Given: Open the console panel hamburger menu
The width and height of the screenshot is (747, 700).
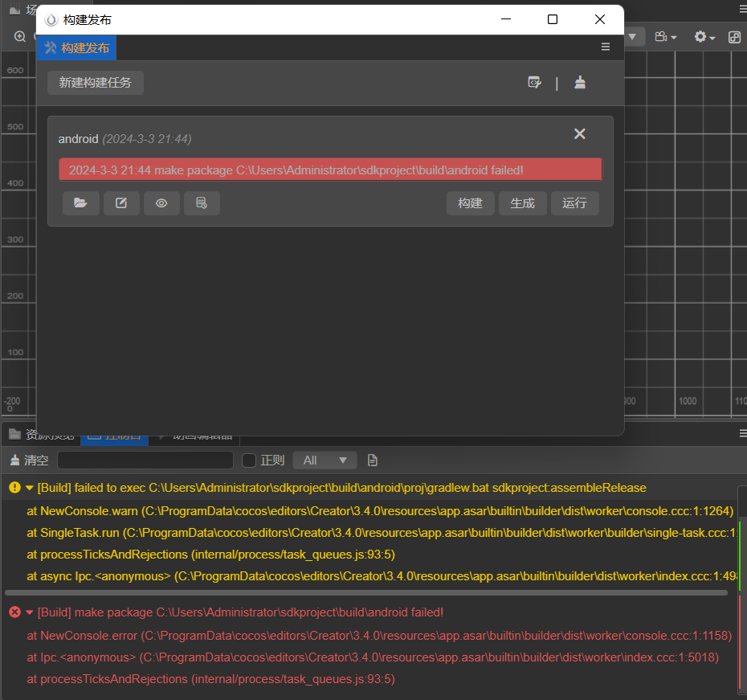Looking at the screenshot, I should (742, 433).
